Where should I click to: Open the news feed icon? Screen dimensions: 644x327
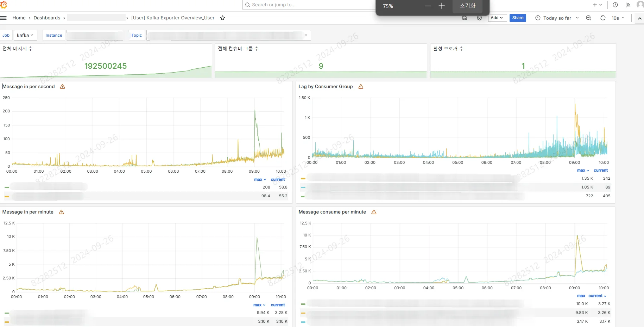(x=628, y=5)
